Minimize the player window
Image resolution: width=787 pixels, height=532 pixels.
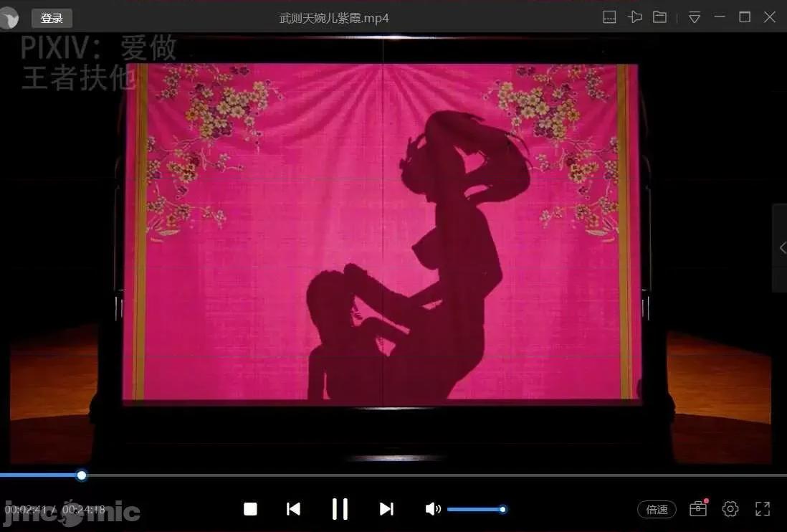720,17
